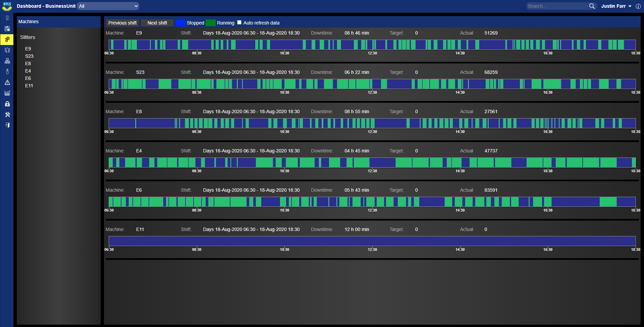Open the hierarchy org-chart sidebar icon
Screen dimensions: 644x327
(7, 61)
